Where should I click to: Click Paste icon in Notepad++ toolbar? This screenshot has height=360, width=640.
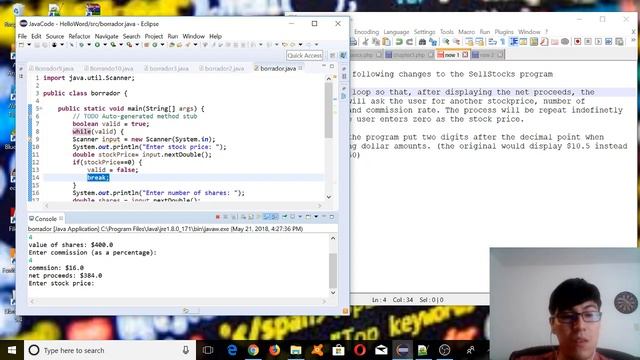386,42
